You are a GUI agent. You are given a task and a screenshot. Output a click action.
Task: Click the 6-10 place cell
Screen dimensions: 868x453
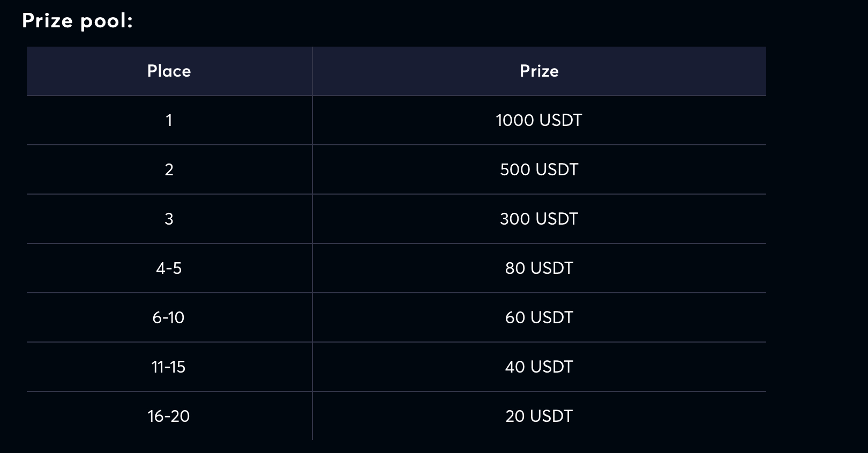tap(169, 318)
